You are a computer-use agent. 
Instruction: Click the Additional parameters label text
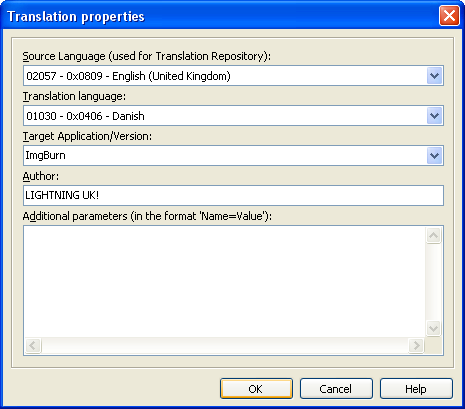click(x=147, y=216)
